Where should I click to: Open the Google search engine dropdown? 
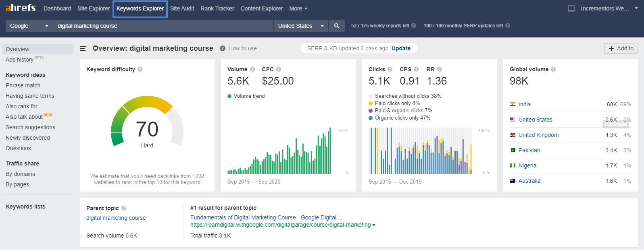click(29, 26)
